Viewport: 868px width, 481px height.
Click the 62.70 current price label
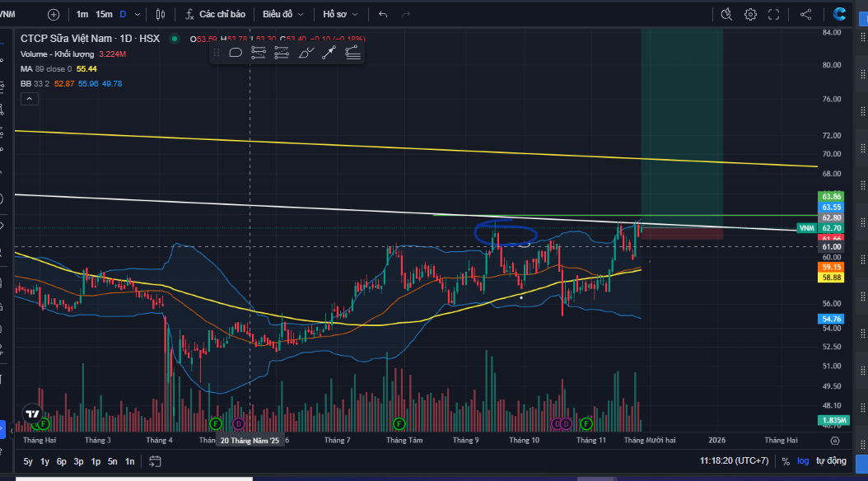point(832,228)
